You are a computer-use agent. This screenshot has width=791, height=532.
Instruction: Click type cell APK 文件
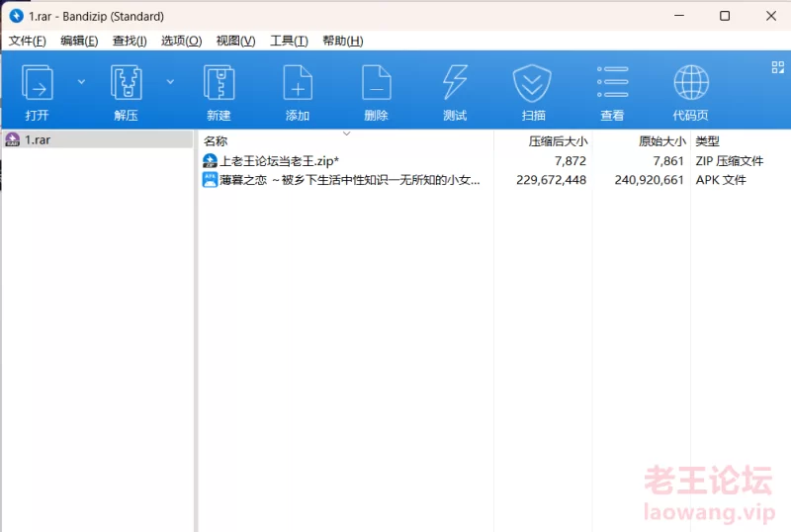point(721,180)
